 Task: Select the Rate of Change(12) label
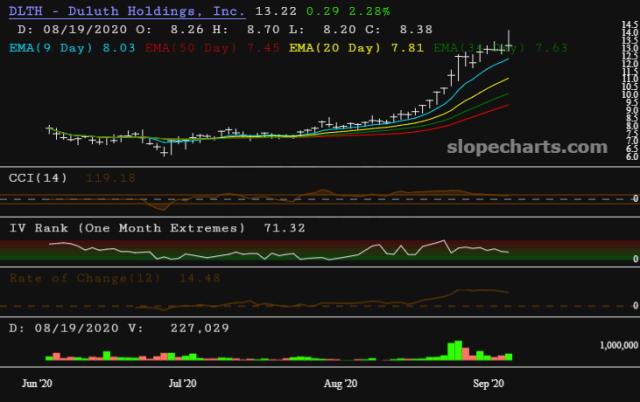coord(85,278)
